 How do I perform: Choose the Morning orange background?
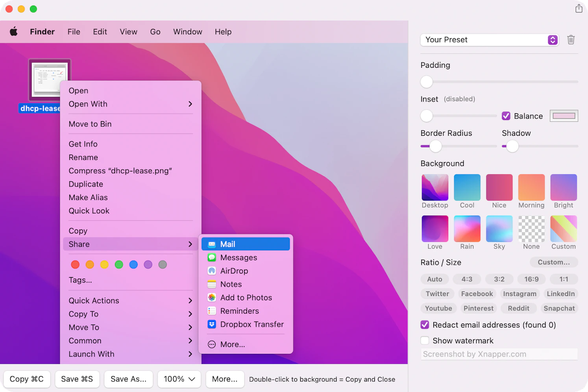(531, 188)
